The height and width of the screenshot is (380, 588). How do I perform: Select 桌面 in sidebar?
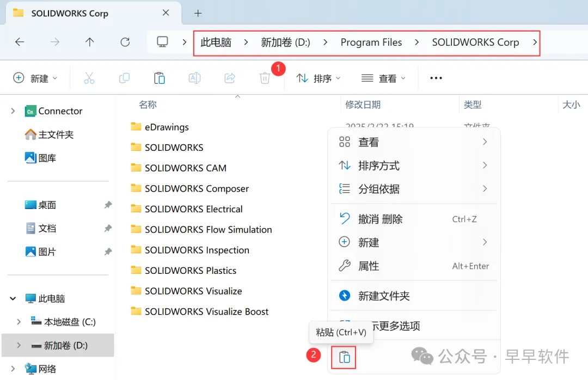click(40, 205)
